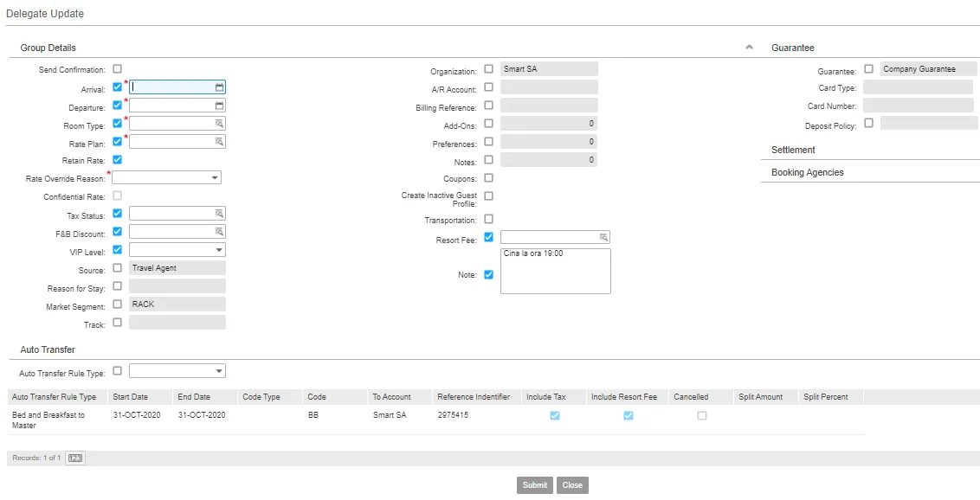980x500 pixels.
Task: Toggle the Guarantee checkbox
Action: pos(868,69)
